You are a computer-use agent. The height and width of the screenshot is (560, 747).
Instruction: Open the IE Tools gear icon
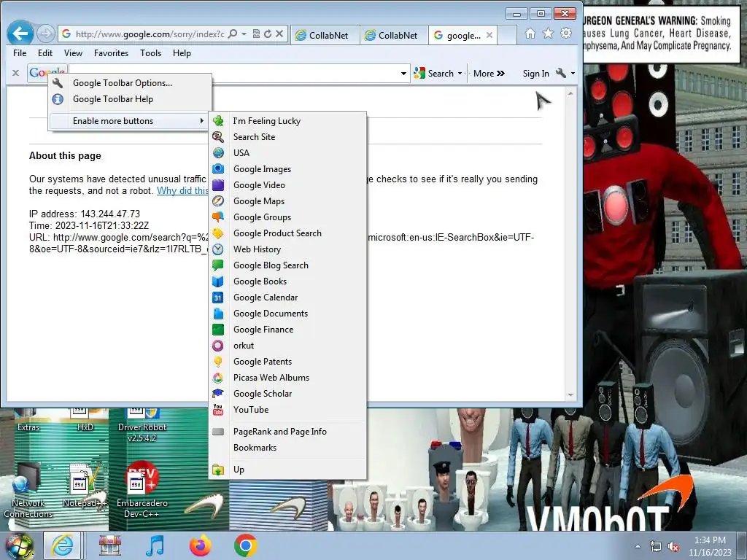pos(566,34)
